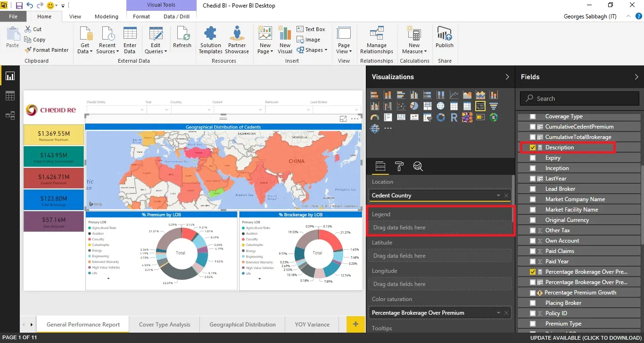Open the Cedent Country field dropdown arrow

498,196
